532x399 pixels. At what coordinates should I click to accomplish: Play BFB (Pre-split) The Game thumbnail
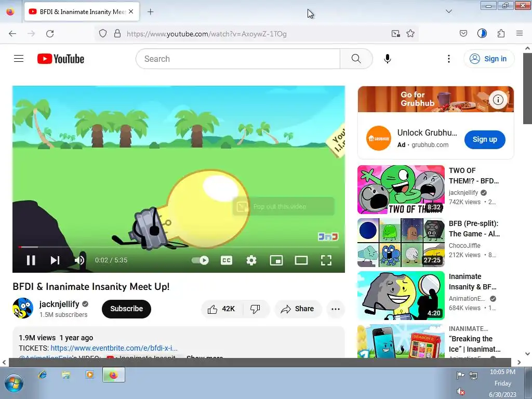point(401,243)
